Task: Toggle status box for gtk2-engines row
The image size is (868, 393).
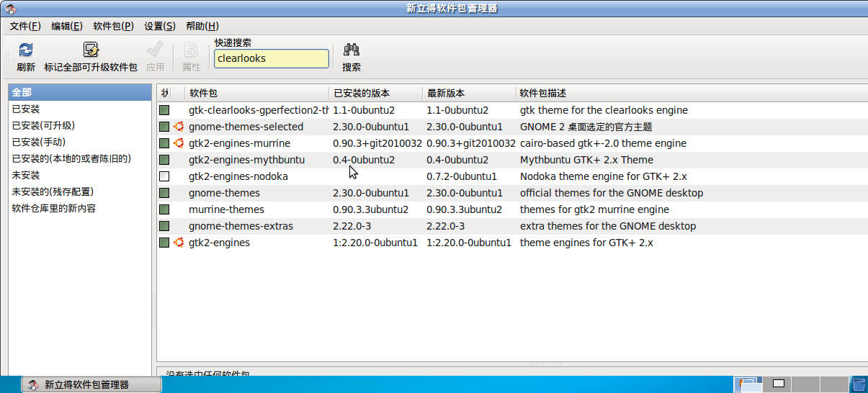Action: (x=164, y=243)
